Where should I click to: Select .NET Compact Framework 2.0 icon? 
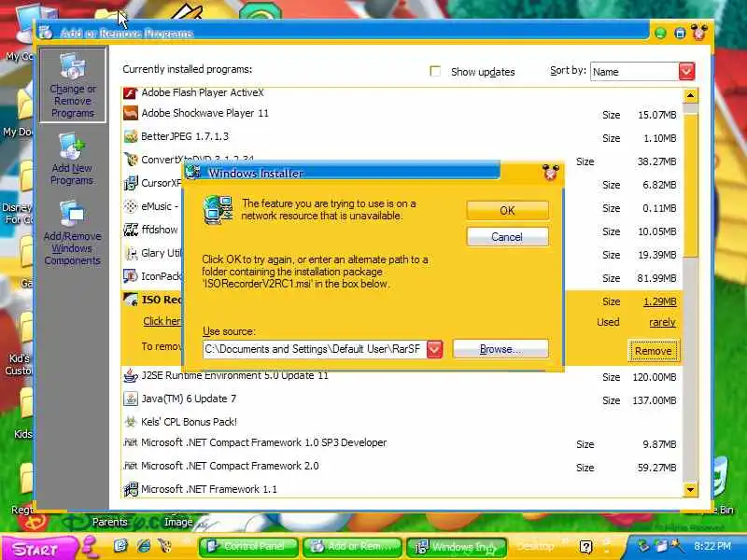coord(131,466)
